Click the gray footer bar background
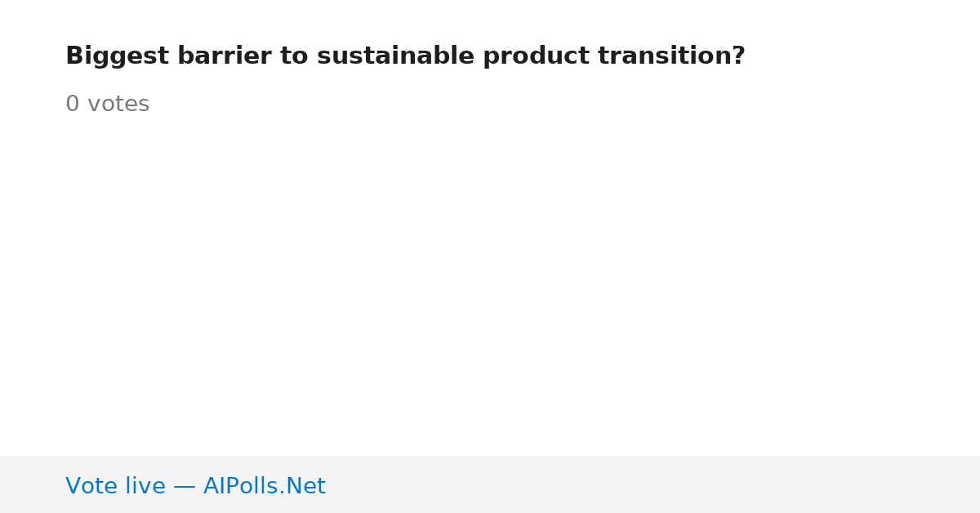Screen dimensions: 980x513 tap(653, 484)
